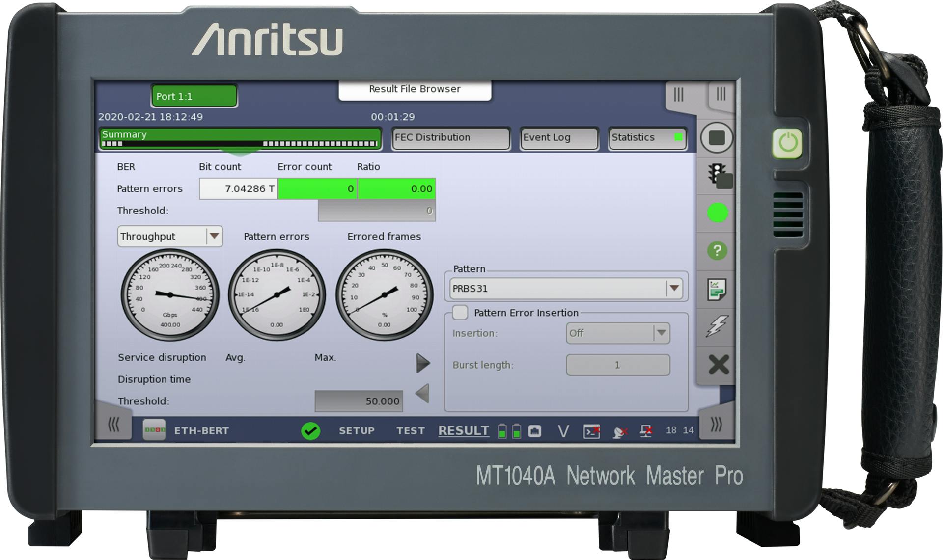The height and width of the screenshot is (560, 943).
Task: Expand the Insertion mode dropdown set to Off
Action: coord(661,333)
